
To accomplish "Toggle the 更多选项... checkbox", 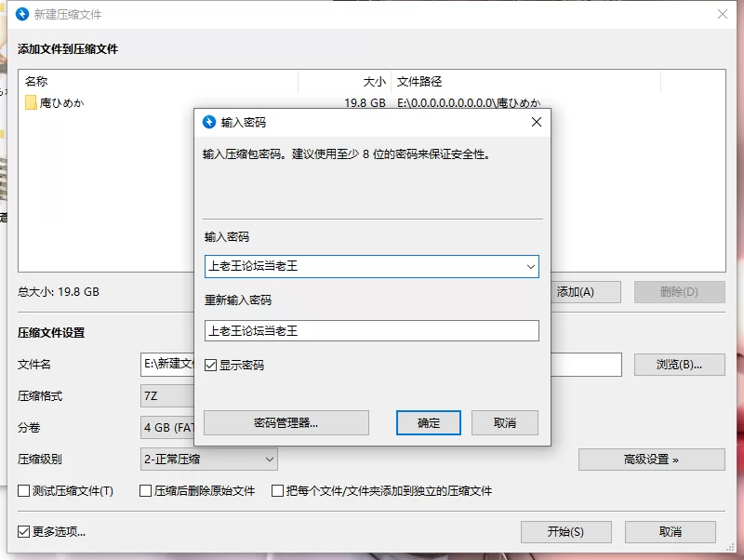I will point(24,531).
